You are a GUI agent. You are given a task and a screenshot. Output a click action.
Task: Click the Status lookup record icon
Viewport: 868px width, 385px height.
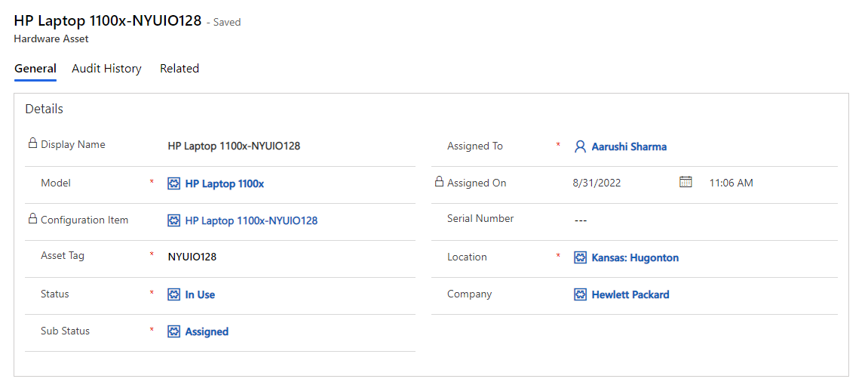coord(174,294)
